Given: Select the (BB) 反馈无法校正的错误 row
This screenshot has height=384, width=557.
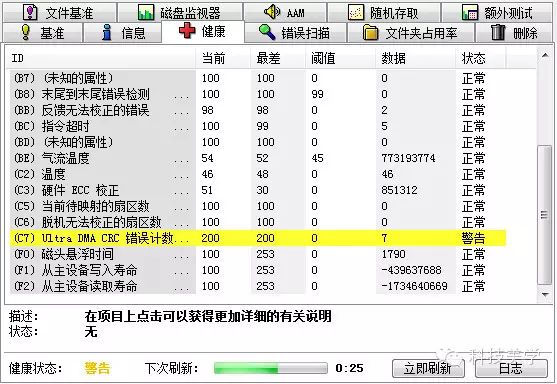Looking at the screenshot, I should (258, 110).
